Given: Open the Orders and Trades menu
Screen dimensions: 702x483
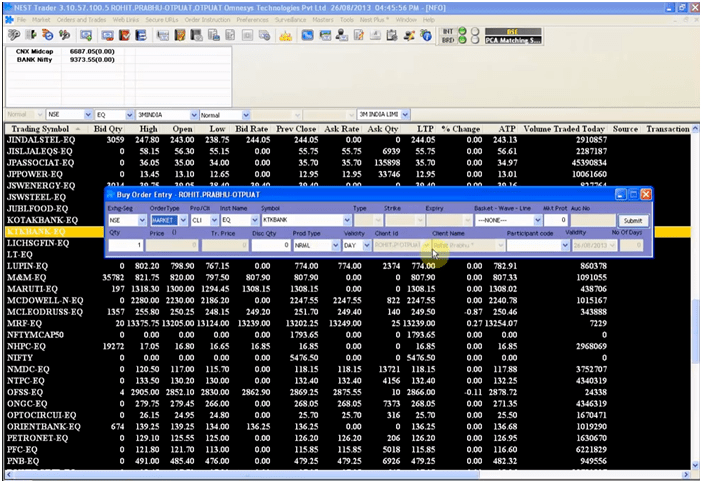Looking at the screenshot, I should 81,20.
